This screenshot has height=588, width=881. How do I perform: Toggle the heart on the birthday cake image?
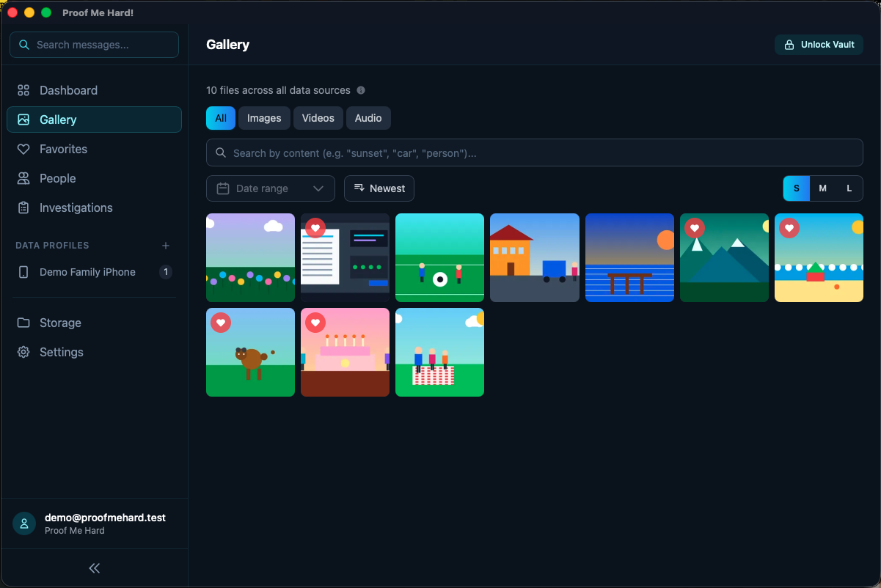pos(315,323)
